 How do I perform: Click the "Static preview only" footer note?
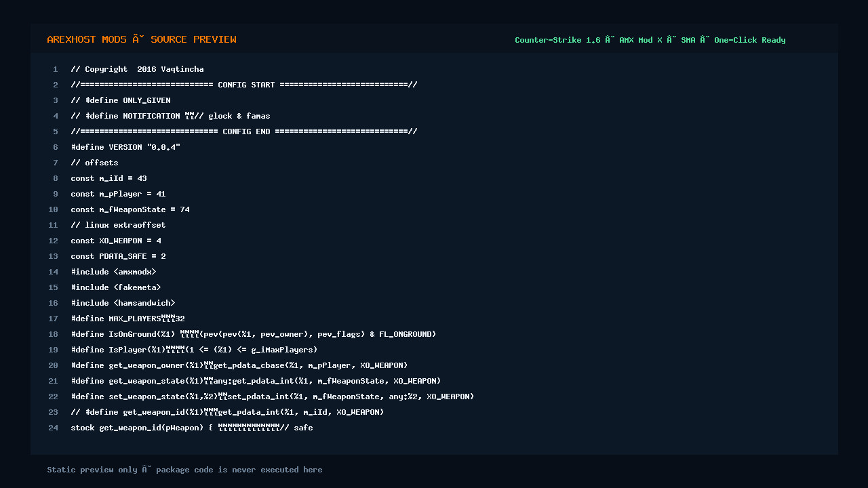click(184, 470)
